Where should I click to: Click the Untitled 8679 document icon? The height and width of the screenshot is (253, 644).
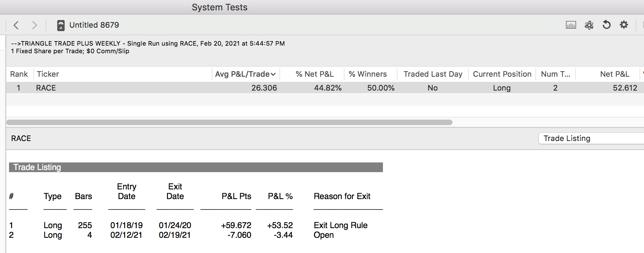point(61,25)
